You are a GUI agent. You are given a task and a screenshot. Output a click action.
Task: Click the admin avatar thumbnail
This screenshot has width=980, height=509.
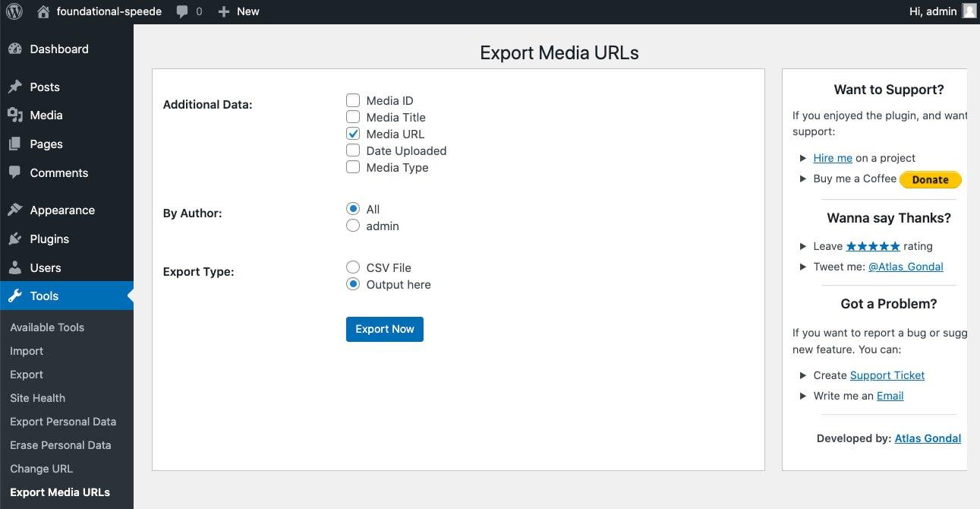coord(969,11)
